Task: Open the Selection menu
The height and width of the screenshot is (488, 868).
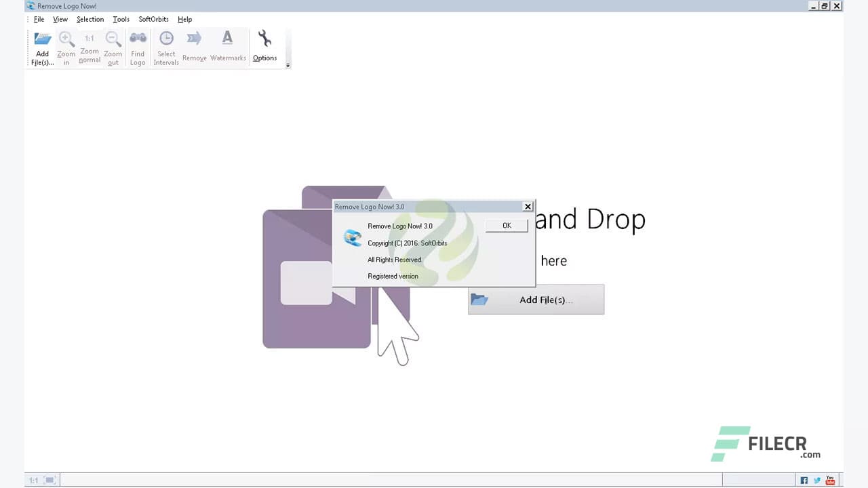Action: coord(90,19)
